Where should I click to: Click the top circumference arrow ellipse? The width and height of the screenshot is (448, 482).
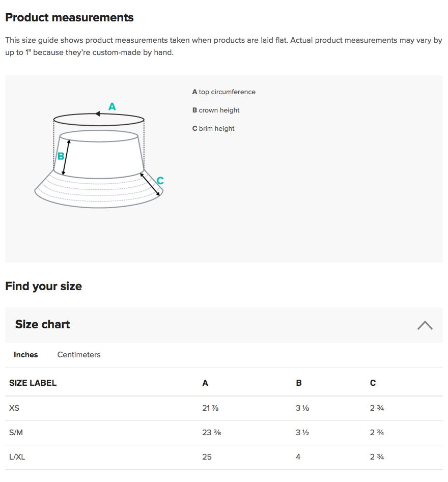tap(99, 119)
